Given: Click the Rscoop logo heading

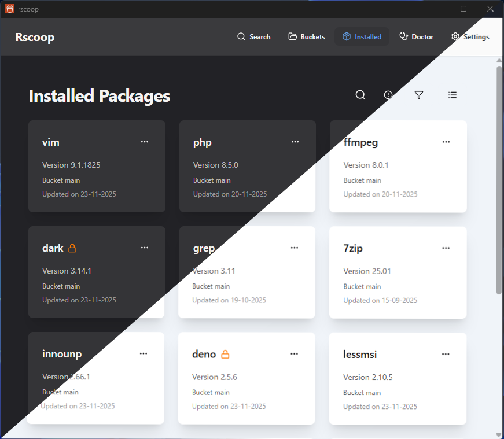Looking at the screenshot, I should point(35,37).
